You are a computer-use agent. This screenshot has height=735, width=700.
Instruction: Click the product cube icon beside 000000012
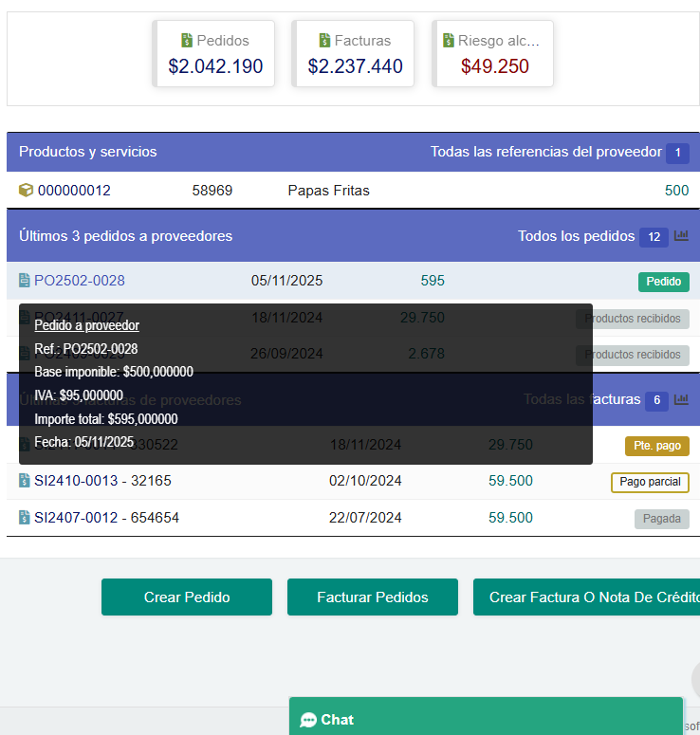(x=26, y=191)
